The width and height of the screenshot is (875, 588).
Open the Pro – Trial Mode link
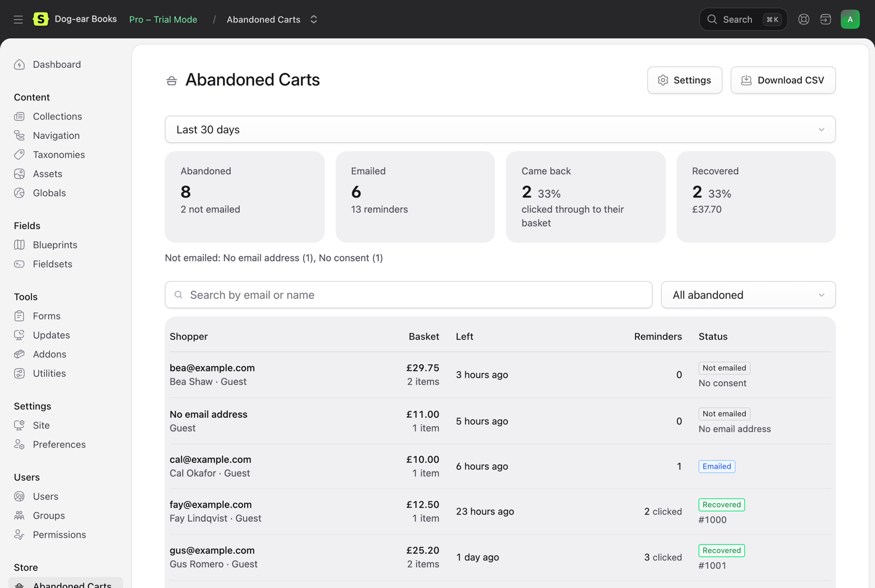click(x=163, y=20)
